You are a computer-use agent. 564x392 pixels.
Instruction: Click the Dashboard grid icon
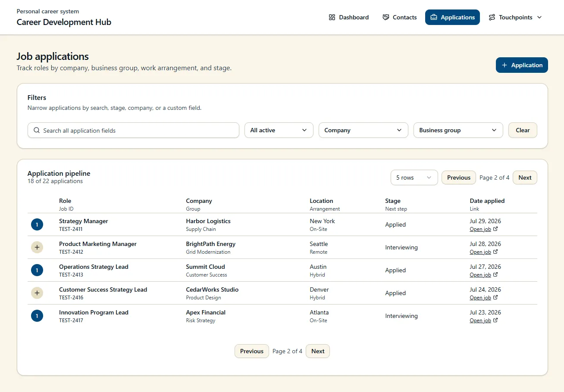point(332,17)
